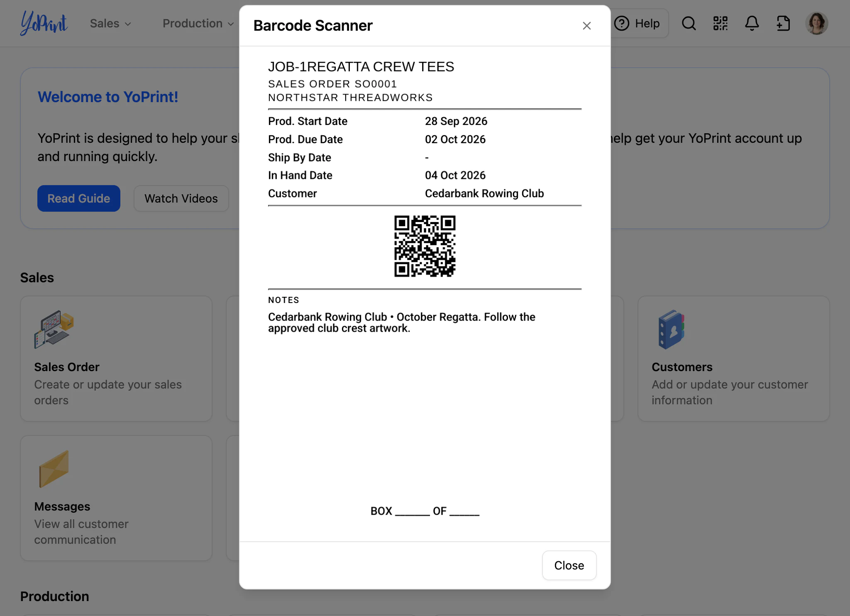The width and height of the screenshot is (850, 616).
Task: Open the QR barcode scanner icon
Action: pyautogui.click(x=721, y=23)
